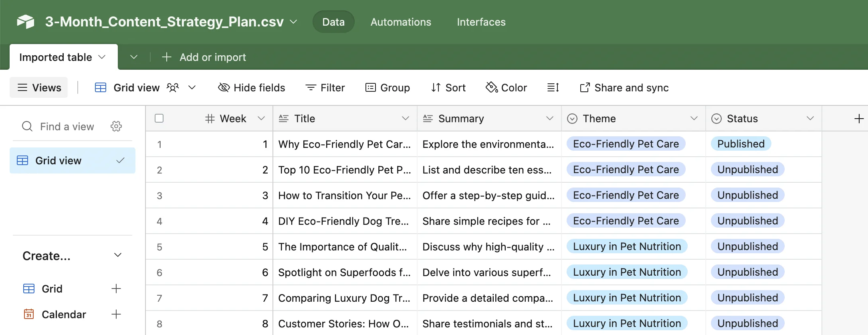Select all rows checkbox in header

[x=159, y=118]
